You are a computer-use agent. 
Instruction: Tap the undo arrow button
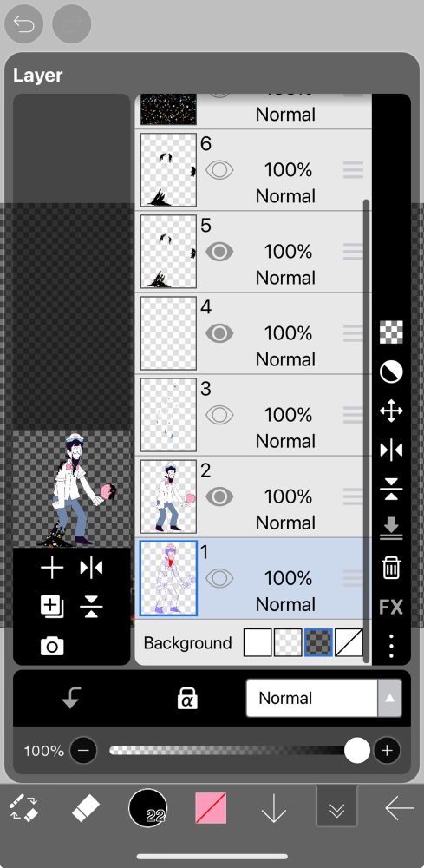tap(23, 24)
